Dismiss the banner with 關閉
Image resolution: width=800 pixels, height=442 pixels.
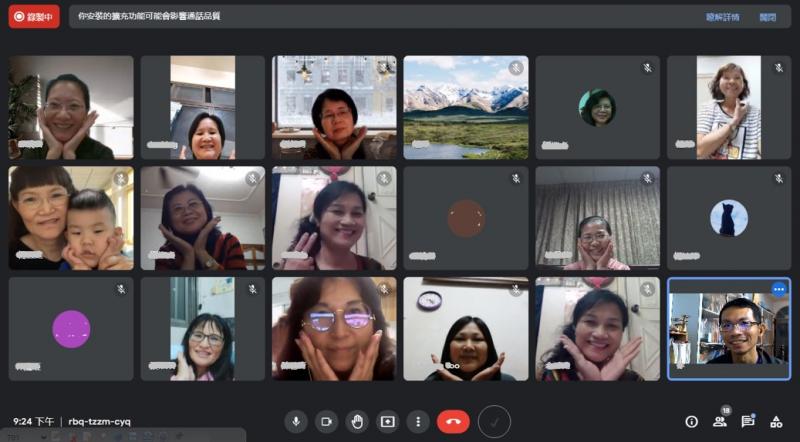pos(767,17)
